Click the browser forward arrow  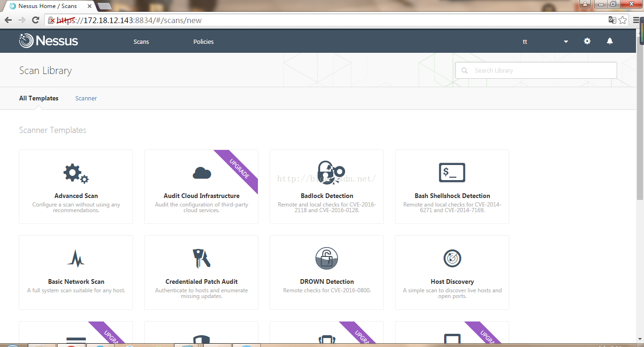coord(22,20)
